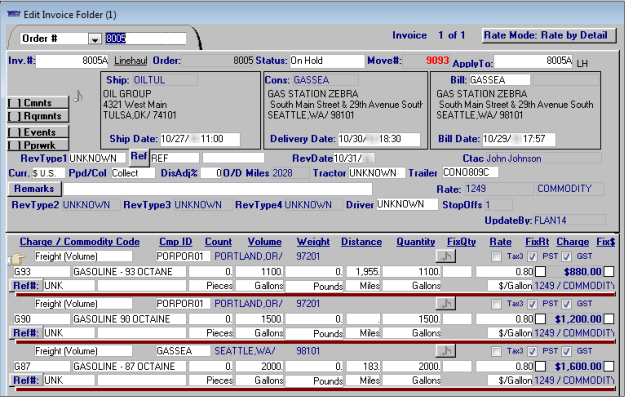Click the Quantity column header
Image resolution: width=626 pixels, height=397 pixels.
(416, 242)
